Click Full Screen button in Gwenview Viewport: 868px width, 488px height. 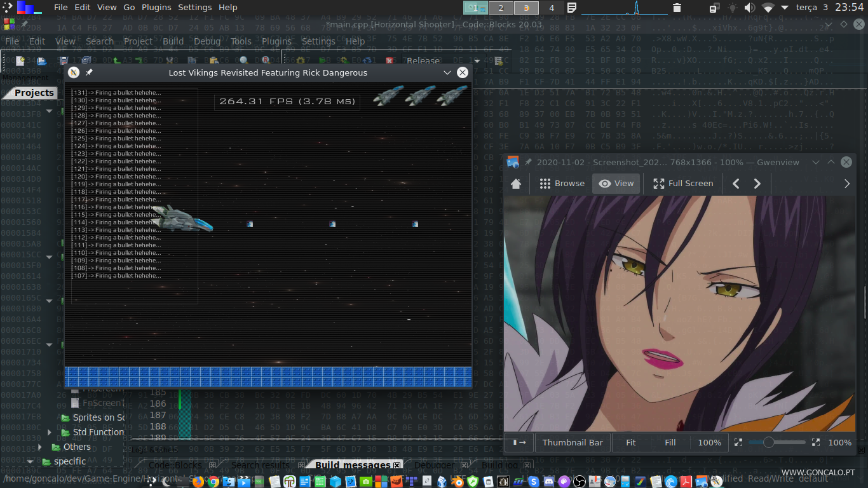coord(683,184)
